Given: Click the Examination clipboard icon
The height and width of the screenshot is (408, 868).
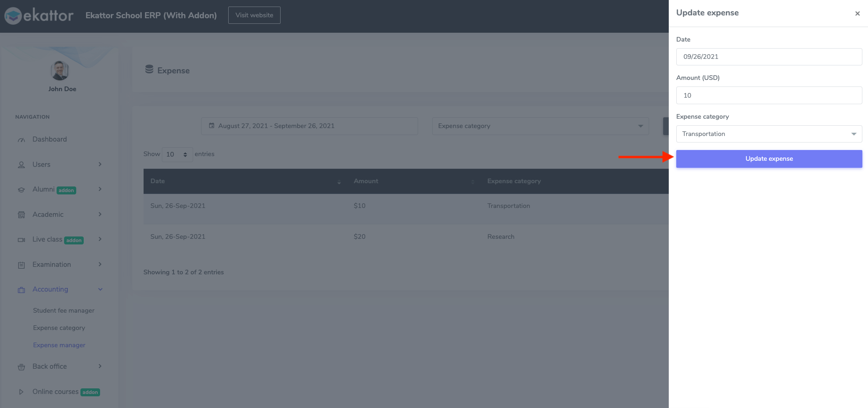Looking at the screenshot, I should click(22, 265).
